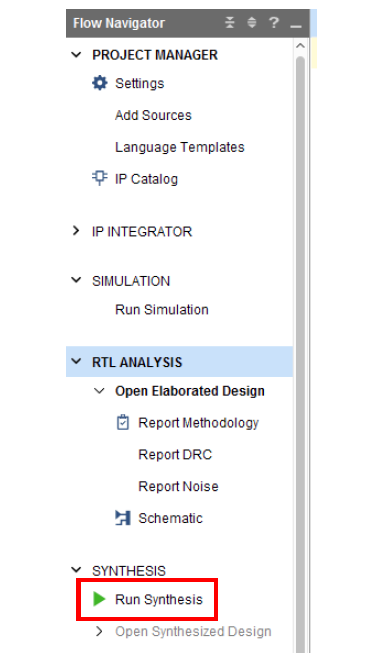Click the Flow Navigator expand all icon

point(252,22)
